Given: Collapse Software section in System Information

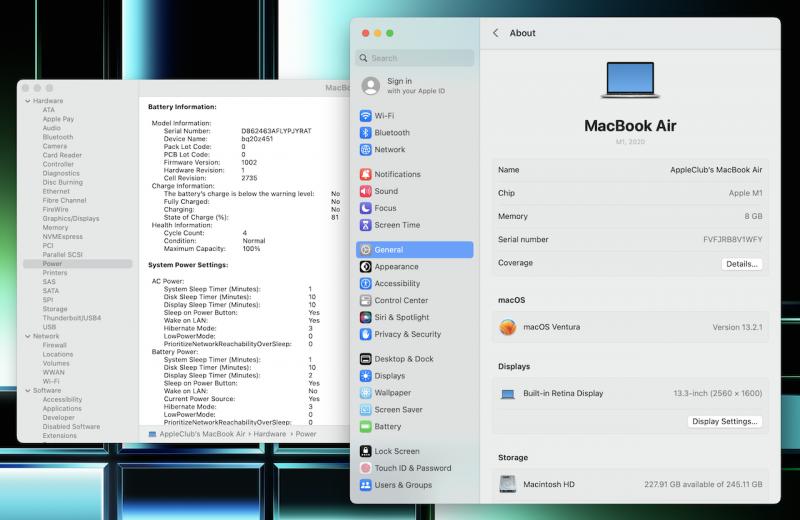Looking at the screenshot, I should tap(28, 390).
